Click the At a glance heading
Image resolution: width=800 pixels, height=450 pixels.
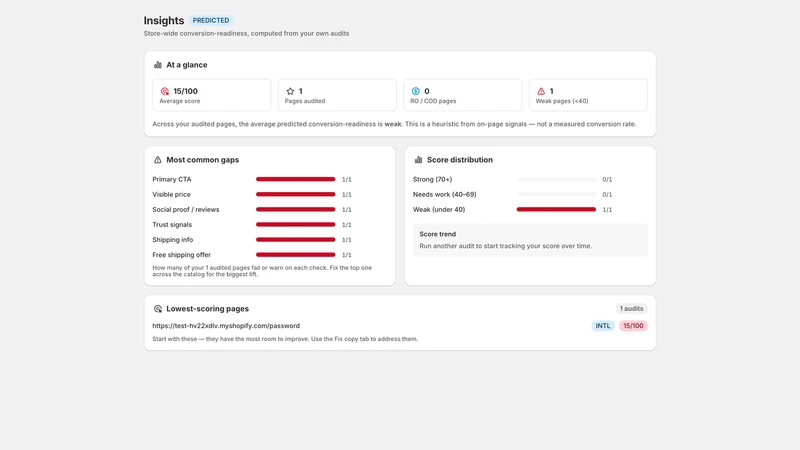click(187, 65)
